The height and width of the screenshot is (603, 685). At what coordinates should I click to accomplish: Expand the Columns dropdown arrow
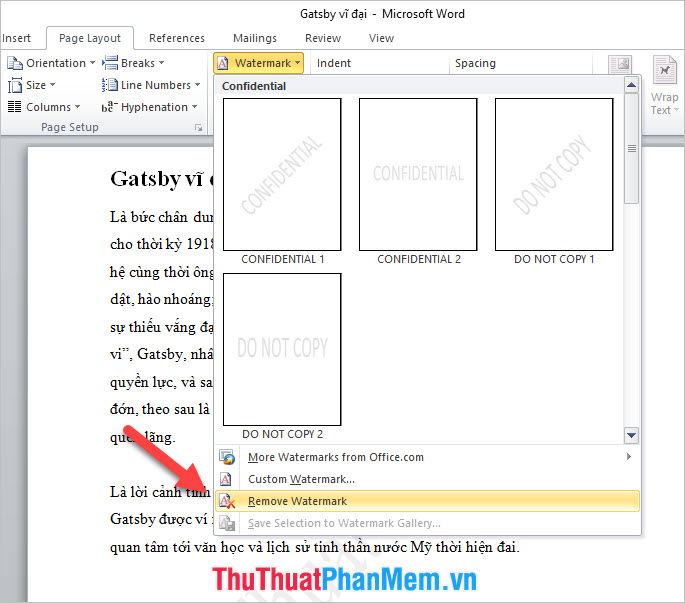click(x=77, y=107)
